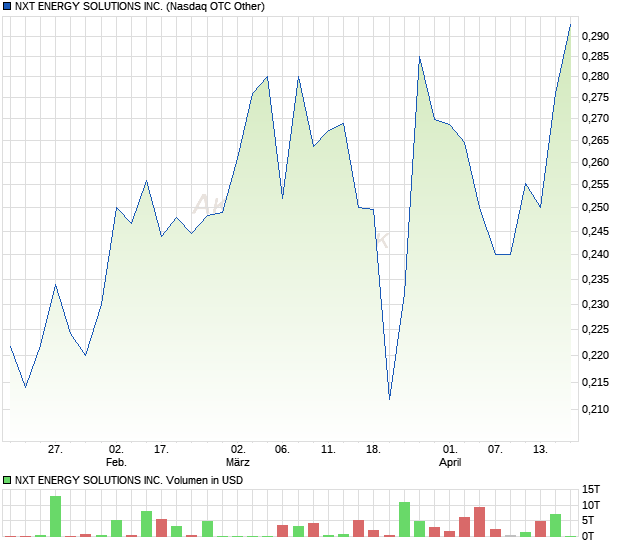Click the green volume bar at the 0,285 spike

point(420,529)
